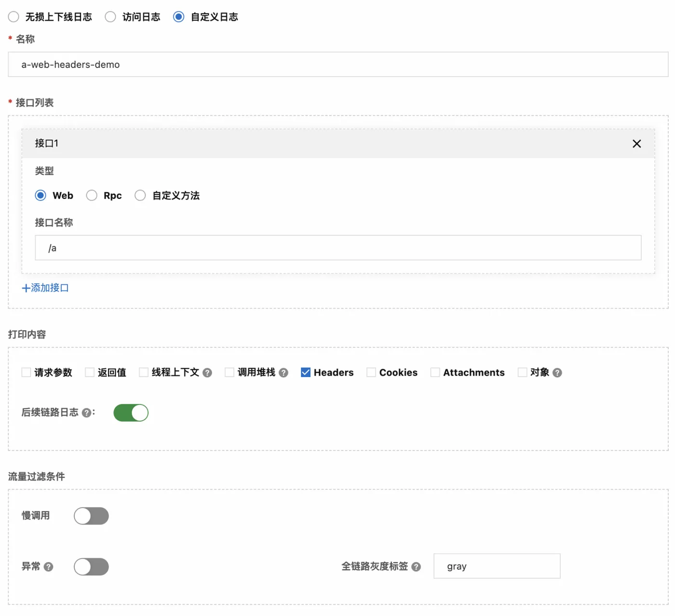This screenshot has height=616, width=675.
Task: Open help icon next to 线程上下文
Action: tap(207, 373)
